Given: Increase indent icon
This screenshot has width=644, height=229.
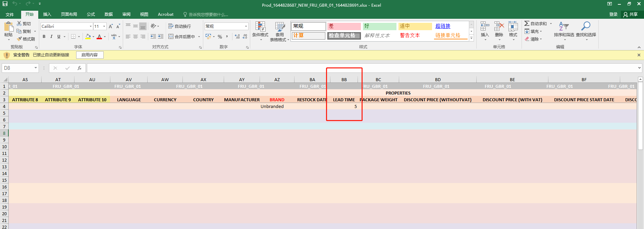Looking at the screenshot, I should coord(161,37).
